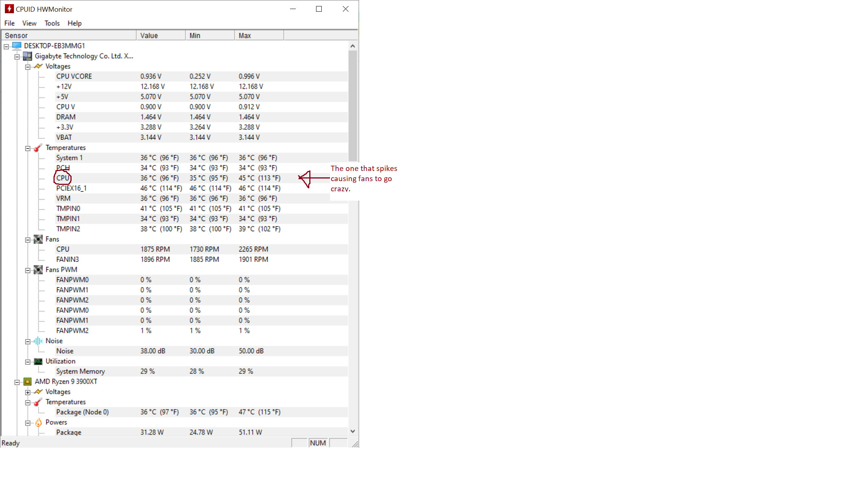Viewport: 868px width, 488px height.
Task: Open the Help menu
Action: click(x=75, y=23)
